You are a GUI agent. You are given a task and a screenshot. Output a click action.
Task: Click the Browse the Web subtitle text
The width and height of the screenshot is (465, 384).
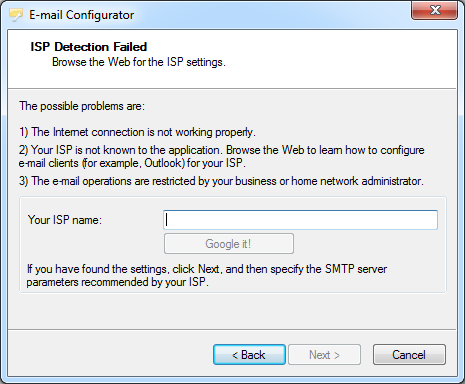click(x=139, y=62)
